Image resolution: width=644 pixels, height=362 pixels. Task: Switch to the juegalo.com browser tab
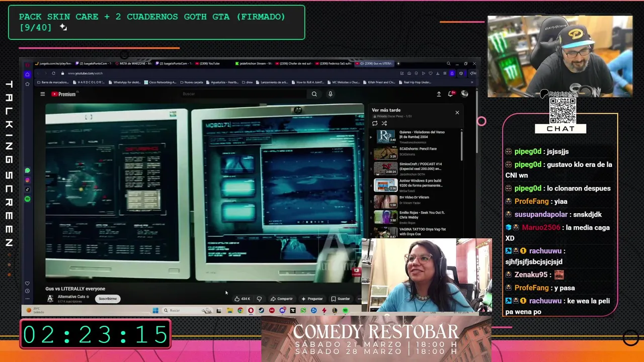coord(54,63)
